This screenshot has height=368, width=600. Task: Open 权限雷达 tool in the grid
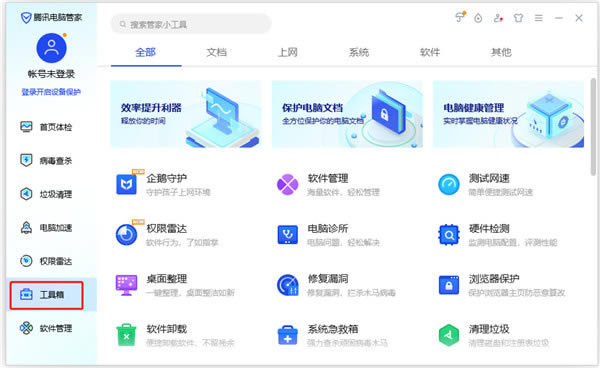(127, 234)
